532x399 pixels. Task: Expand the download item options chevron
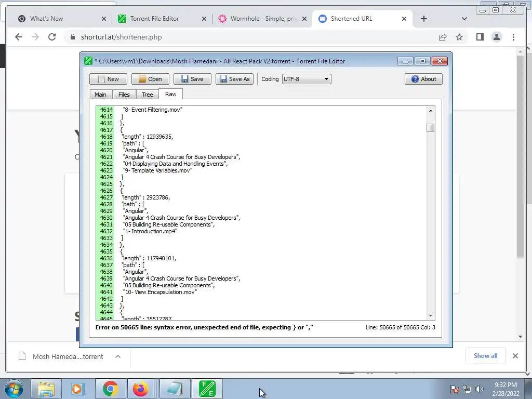pyautogui.click(x=118, y=356)
